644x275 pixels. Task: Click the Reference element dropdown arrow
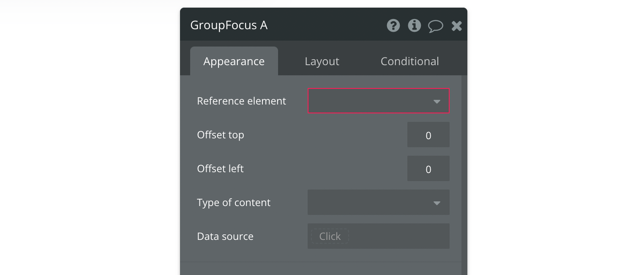tap(437, 102)
